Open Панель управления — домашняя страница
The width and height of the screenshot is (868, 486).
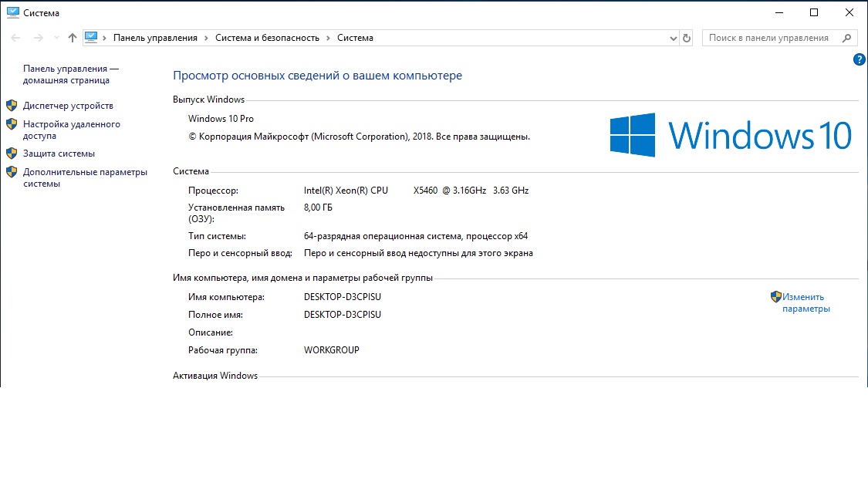tap(71, 74)
